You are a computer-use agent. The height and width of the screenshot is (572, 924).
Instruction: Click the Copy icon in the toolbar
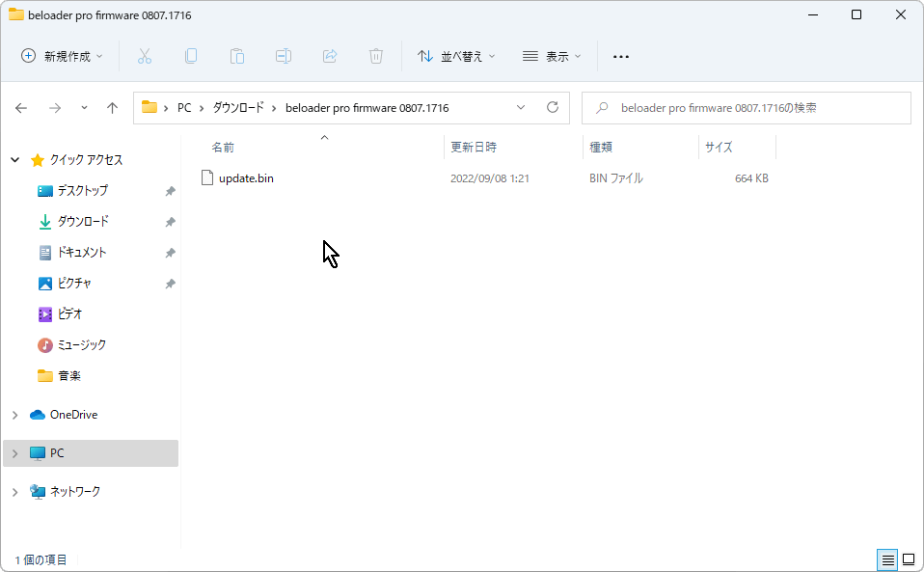tap(191, 56)
